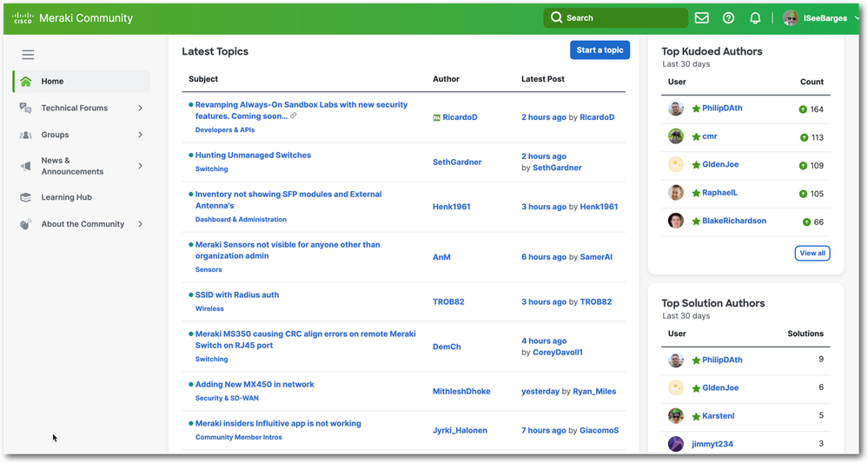The image size is (868, 463).
Task: Open author Henk1961 in Author column
Action: coord(452,207)
